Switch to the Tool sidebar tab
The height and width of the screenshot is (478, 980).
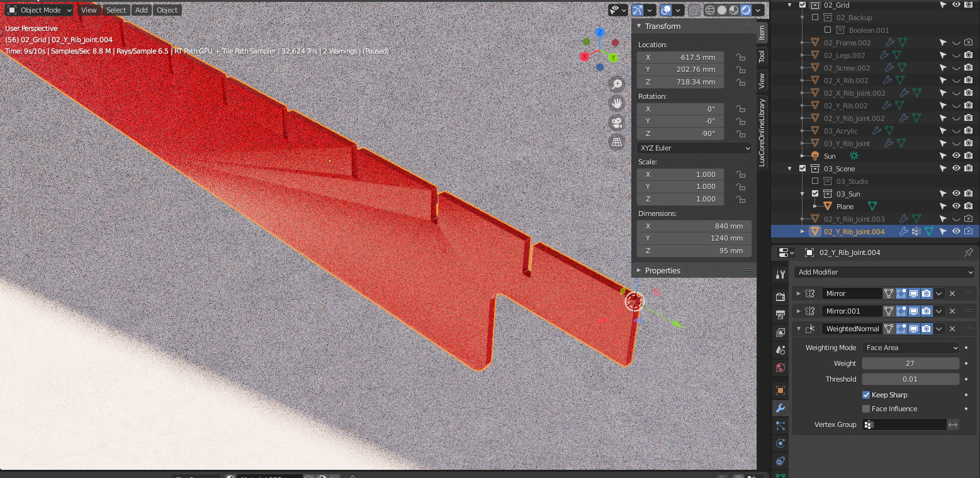tap(762, 56)
